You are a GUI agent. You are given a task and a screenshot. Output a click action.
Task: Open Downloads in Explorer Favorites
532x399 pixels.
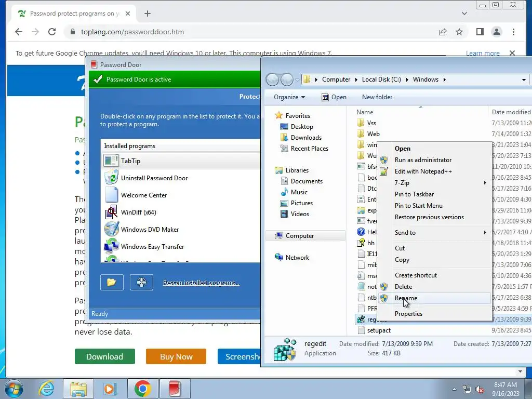click(301, 137)
